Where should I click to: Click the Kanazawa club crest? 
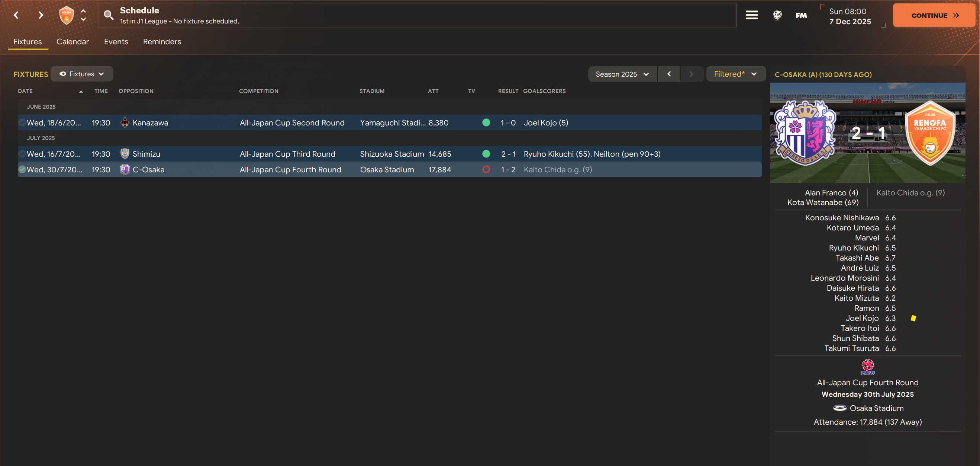pyautogui.click(x=125, y=122)
